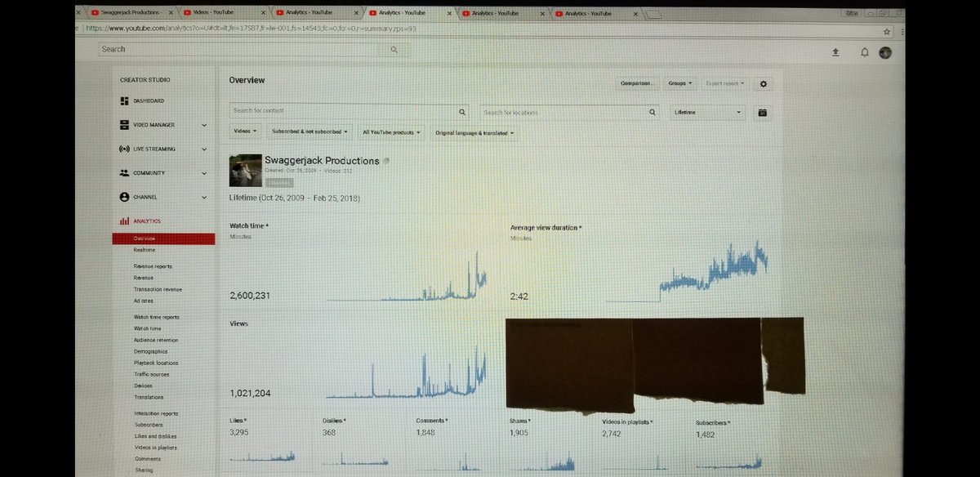Bookmark the page with the star icon
This screenshot has height=477, width=980.
pos(887,31)
